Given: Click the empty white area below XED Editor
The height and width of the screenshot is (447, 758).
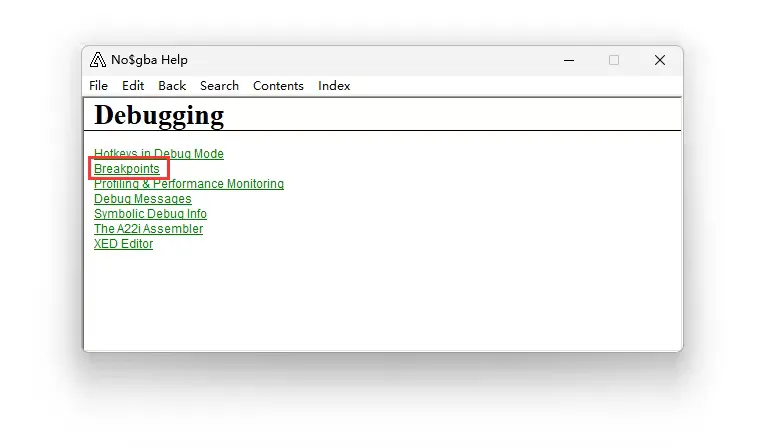Looking at the screenshot, I should point(380,300).
